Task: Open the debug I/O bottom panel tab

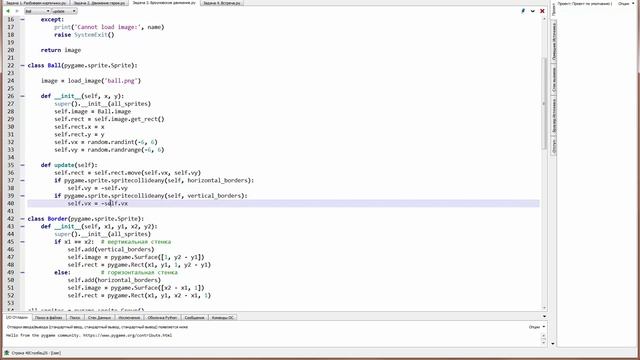Action: click(x=17, y=317)
